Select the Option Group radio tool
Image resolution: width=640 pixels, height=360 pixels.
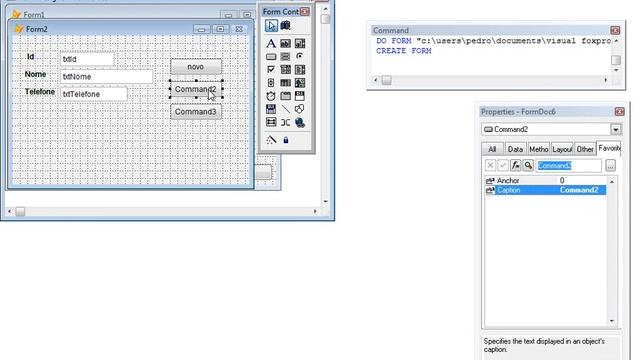300,56
